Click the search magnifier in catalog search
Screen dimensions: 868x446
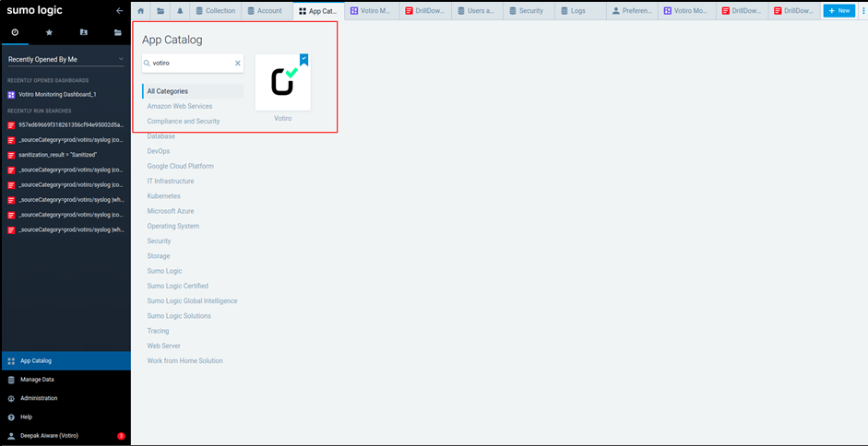pos(147,63)
